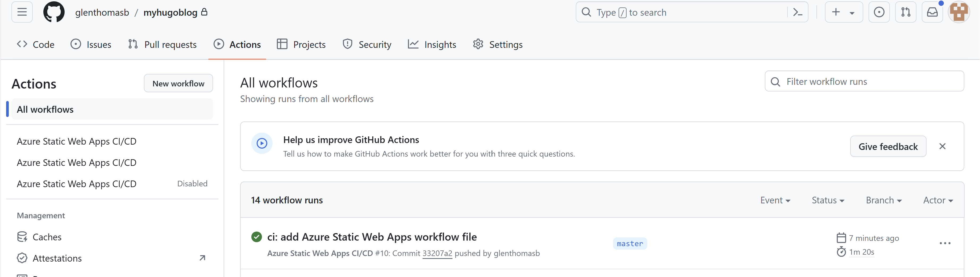Viewport: 980px width, 277px height.
Task: Expand the Actor filter dropdown
Action: pos(938,200)
